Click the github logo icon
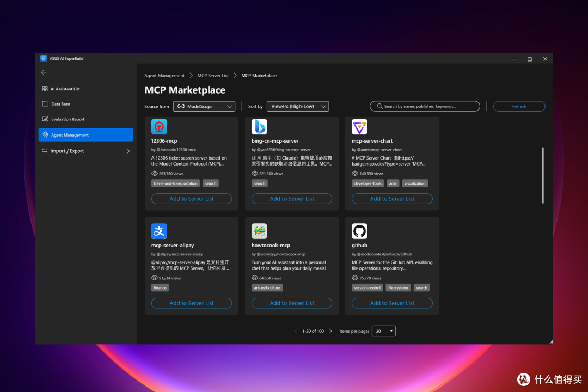Viewport: 588px width, 392px height. (359, 231)
